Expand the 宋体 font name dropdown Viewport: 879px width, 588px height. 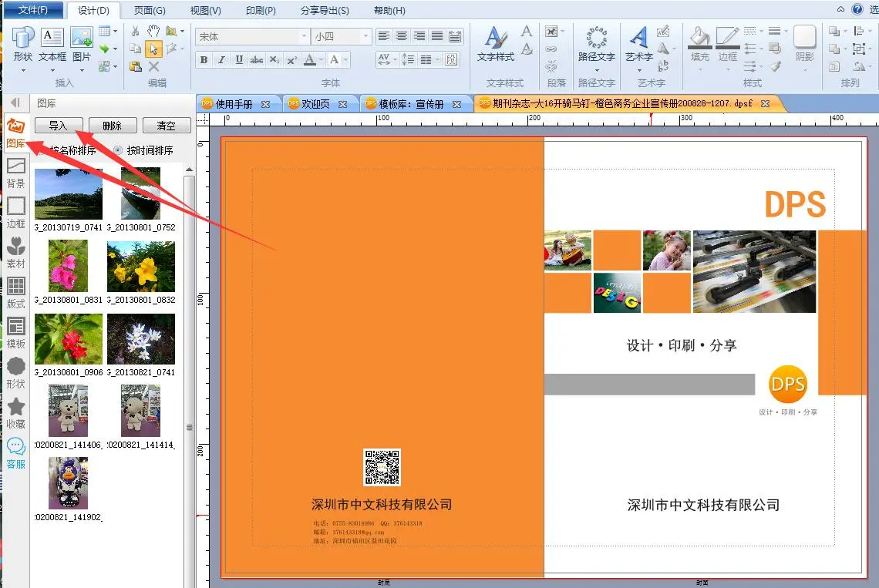(304, 37)
